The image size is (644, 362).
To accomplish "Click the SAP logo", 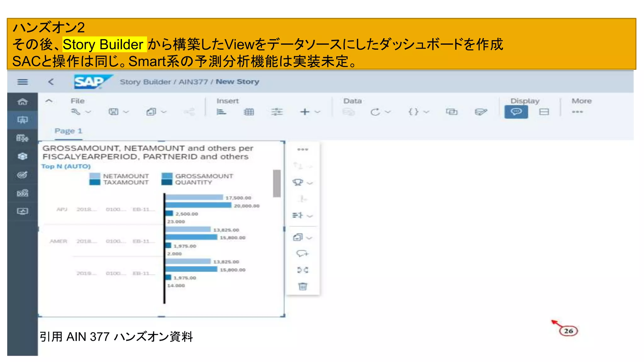I will (x=93, y=82).
